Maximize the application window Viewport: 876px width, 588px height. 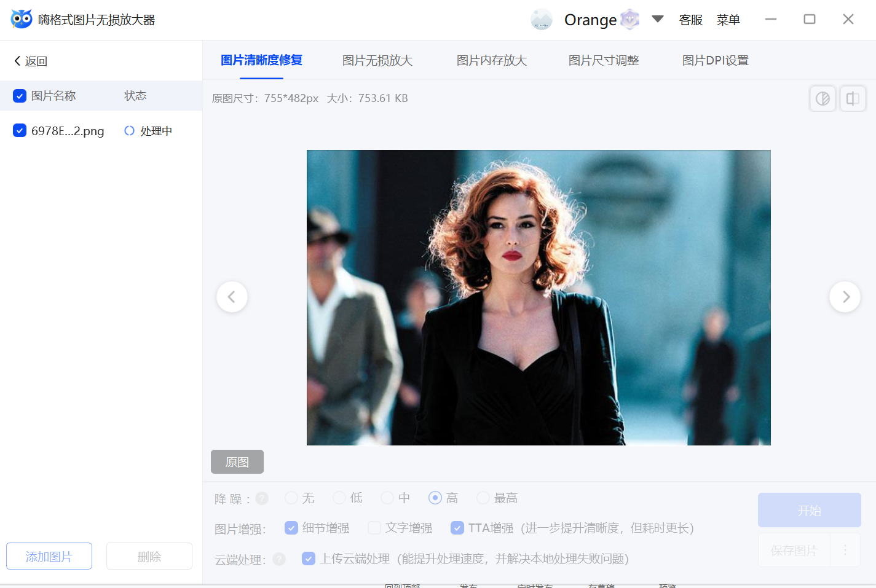(x=810, y=19)
